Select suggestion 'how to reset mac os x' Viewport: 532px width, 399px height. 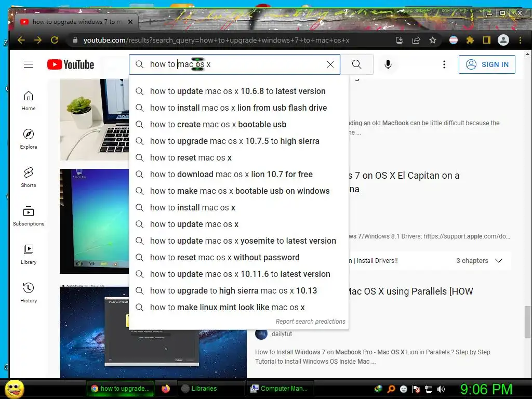pyautogui.click(x=238, y=157)
